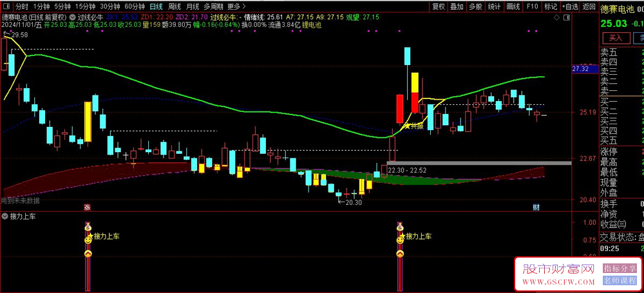Select the 日线 daily chart tab
644x293 pixels.
156,6
